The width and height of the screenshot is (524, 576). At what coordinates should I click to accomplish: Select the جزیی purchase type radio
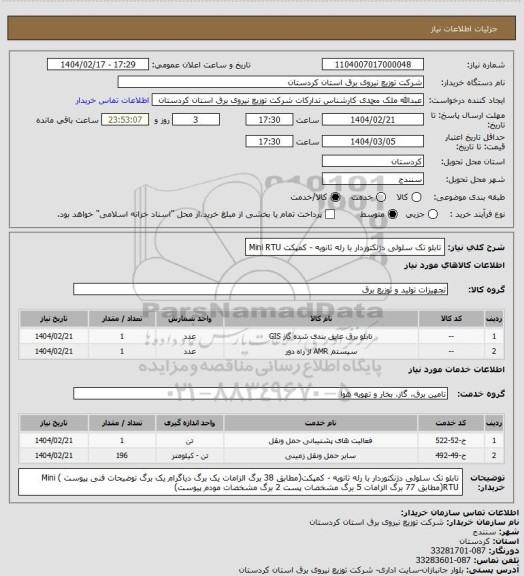[x=433, y=214]
